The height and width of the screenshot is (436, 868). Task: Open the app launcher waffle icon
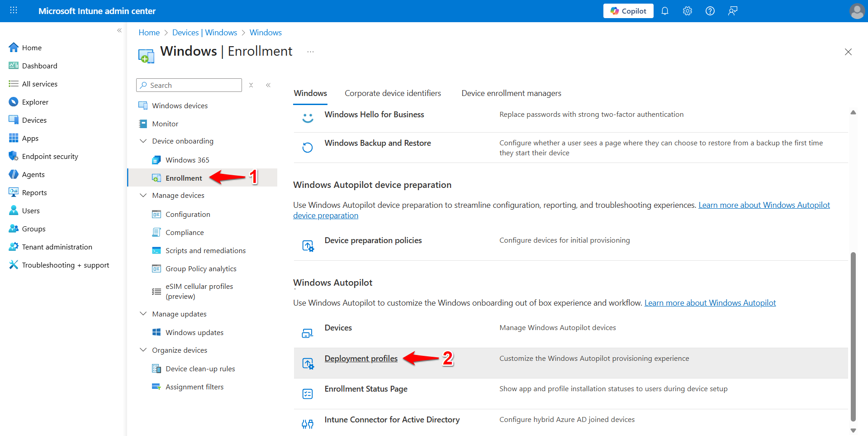(14, 10)
